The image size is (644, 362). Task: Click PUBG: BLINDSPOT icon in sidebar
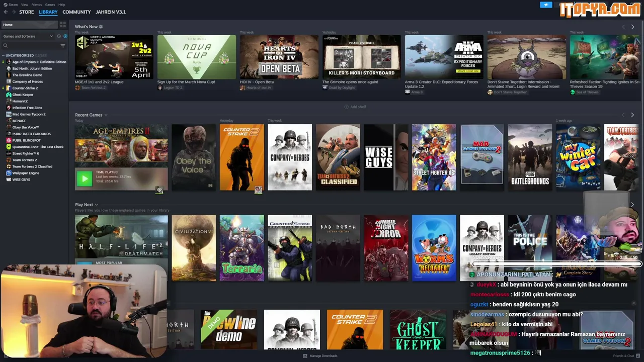tap(9, 140)
